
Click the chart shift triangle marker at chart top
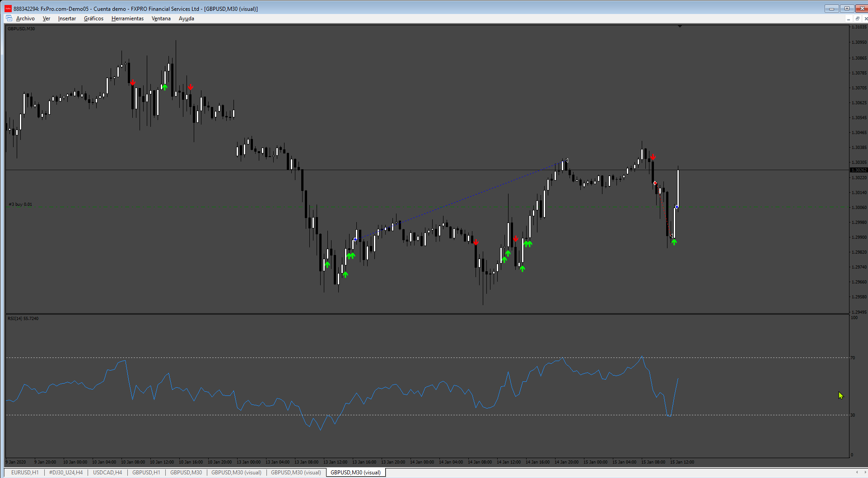coord(680,27)
